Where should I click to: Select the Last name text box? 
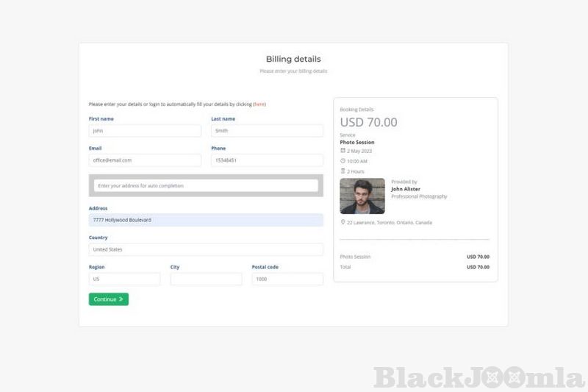(x=267, y=131)
